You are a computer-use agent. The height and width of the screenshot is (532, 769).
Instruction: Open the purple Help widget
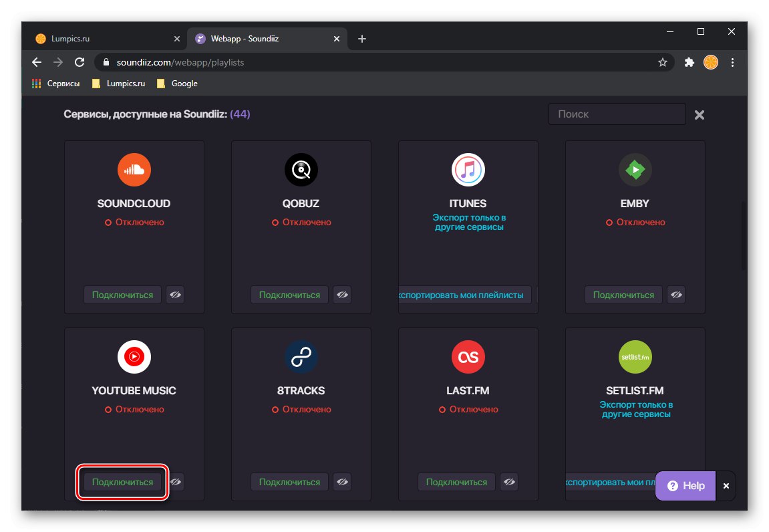[685, 486]
